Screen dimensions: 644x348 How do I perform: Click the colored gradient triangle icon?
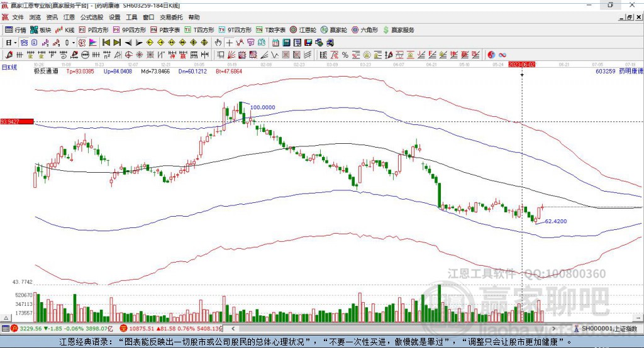click(93, 43)
